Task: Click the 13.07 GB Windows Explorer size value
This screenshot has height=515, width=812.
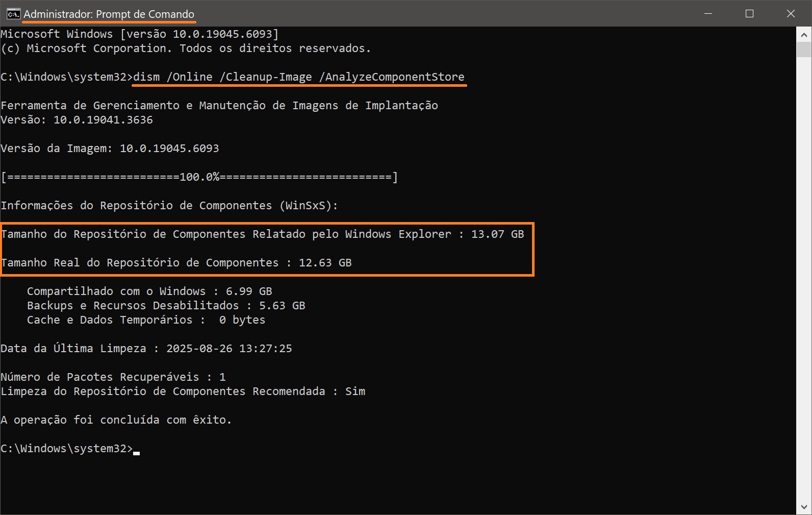Action: tap(497, 234)
